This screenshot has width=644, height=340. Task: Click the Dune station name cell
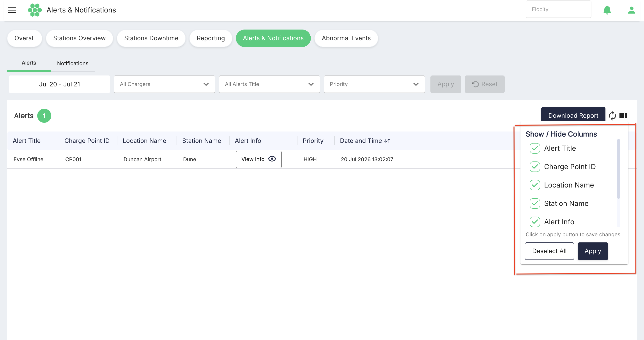189,159
